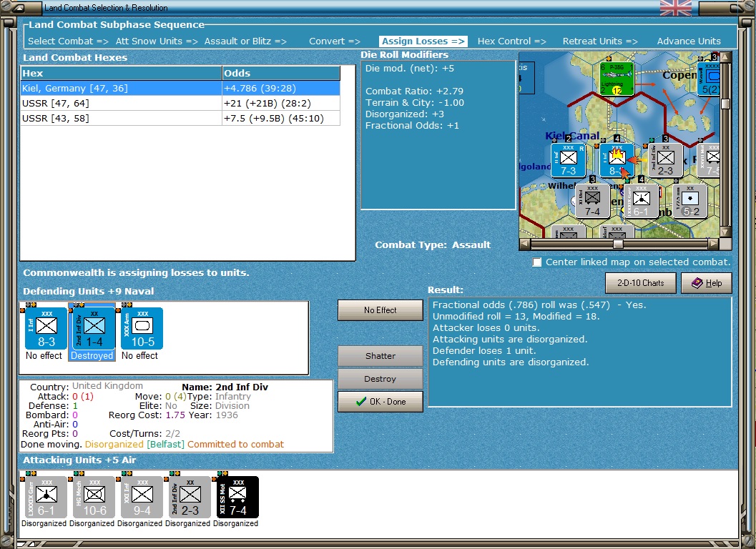Click the Convert subphase step

pos(335,41)
